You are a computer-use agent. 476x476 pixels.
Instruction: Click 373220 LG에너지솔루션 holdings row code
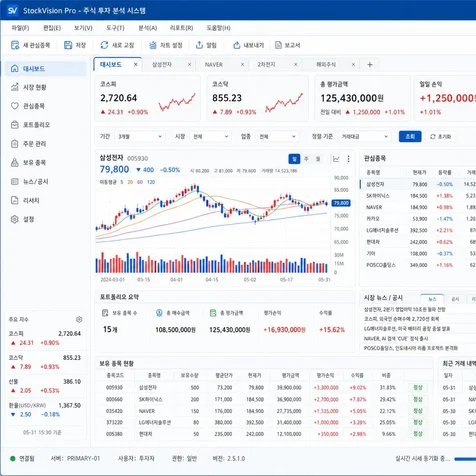[x=114, y=422]
